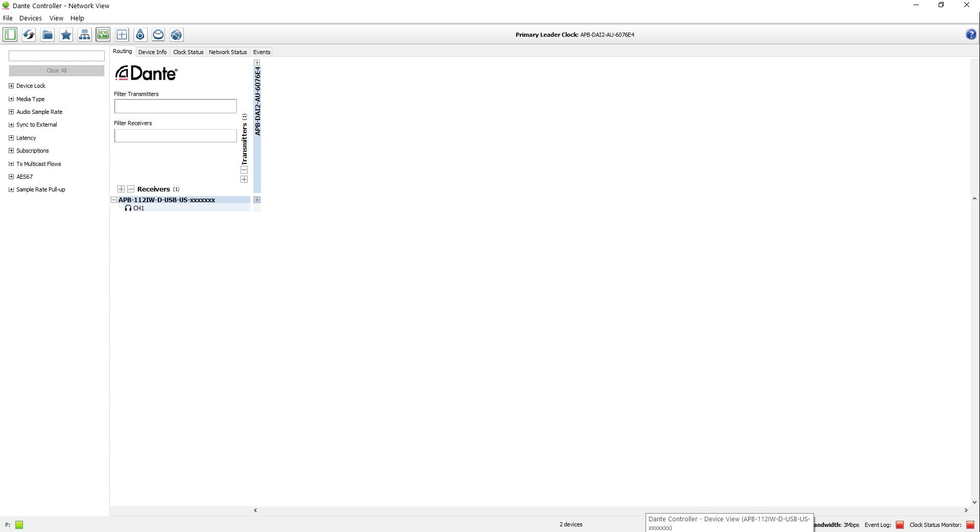The width and height of the screenshot is (980, 532).
Task: Select the CH1 receiver channel
Action: click(138, 208)
